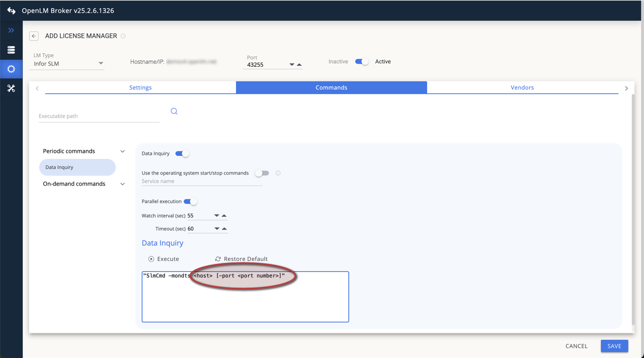The width and height of the screenshot is (644, 358).
Task: Collapse the Periodic commands section
Action: coord(122,151)
